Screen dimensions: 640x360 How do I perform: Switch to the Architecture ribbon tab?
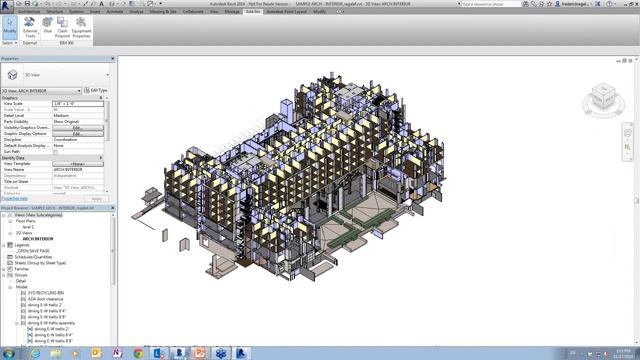click(29, 11)
